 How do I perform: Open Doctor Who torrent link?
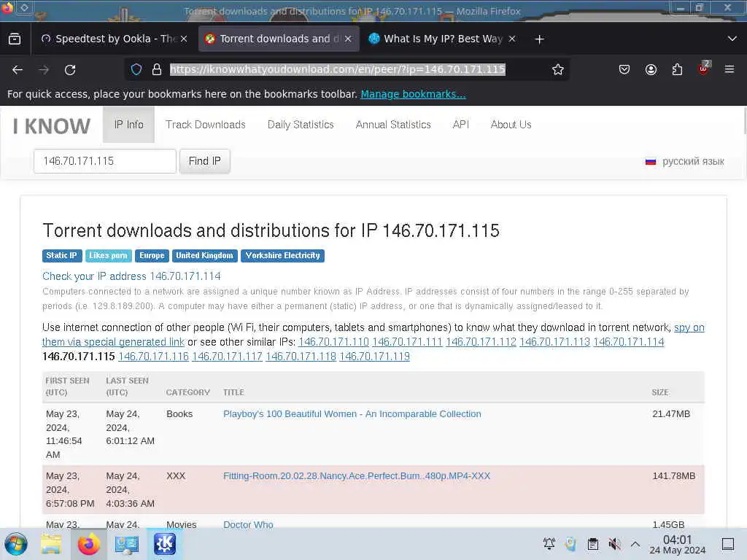click(x=248, y=524)
